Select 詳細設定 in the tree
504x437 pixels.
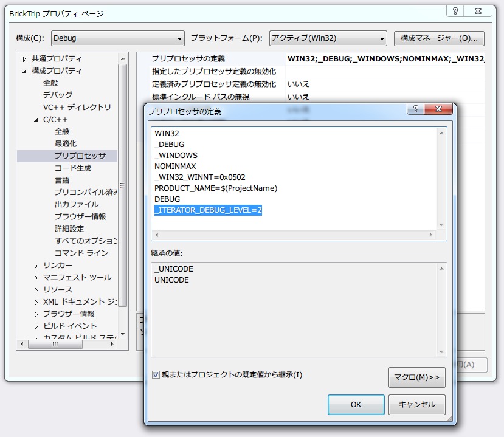(x=69, y=229)
